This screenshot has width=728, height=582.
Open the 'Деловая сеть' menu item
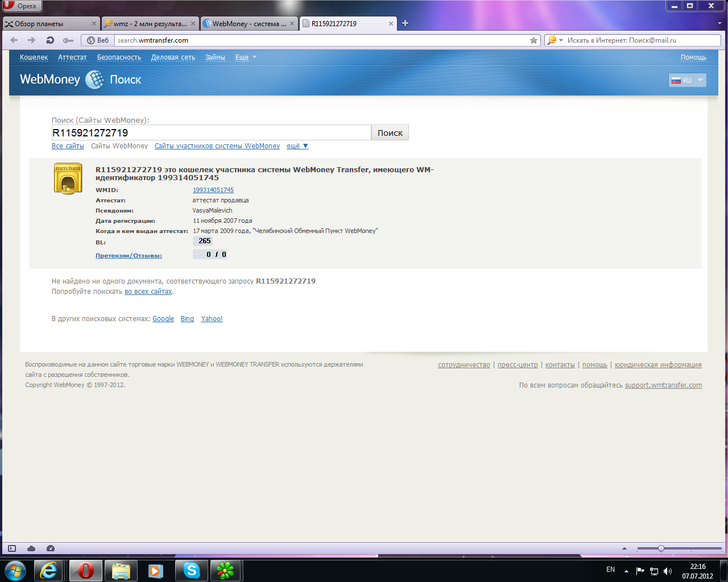[173, 57]
